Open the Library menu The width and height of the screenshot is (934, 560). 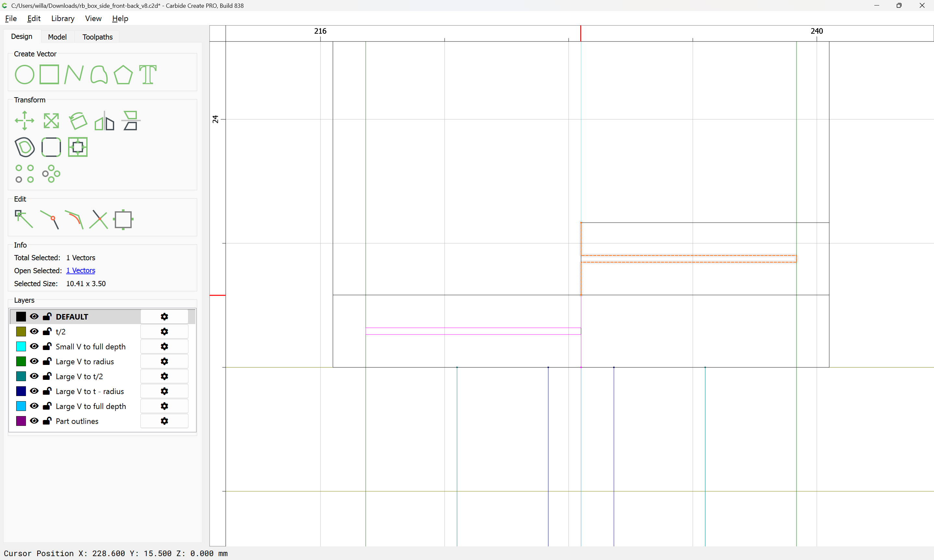[x=63, y=18]
